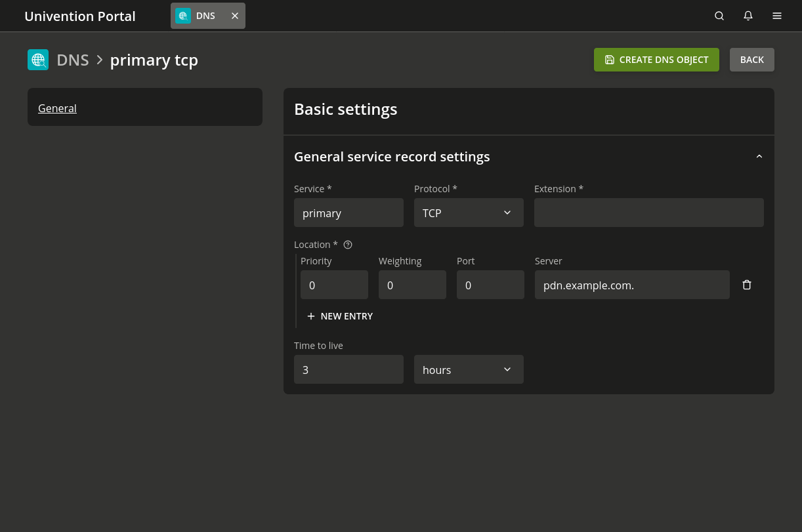Add a New Entry to Location
This screenshot has width=802, height=532.
tap(340, 316)
